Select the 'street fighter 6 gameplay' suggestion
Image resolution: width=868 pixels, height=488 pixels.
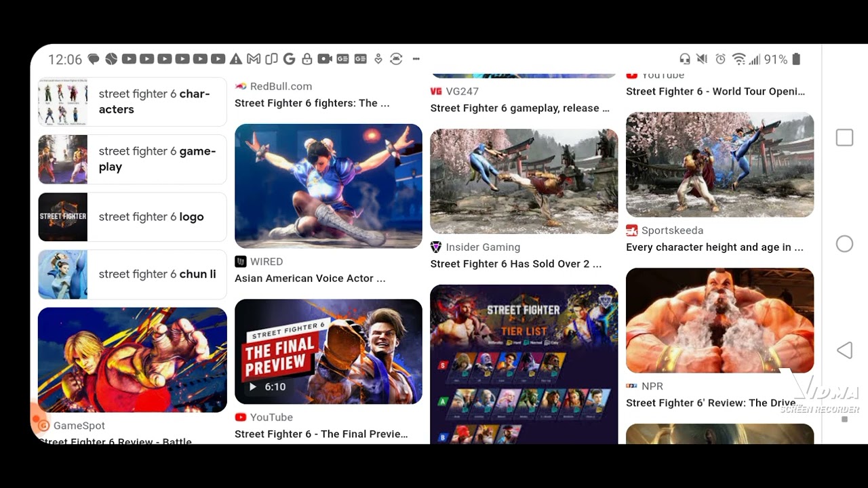point(132,159)
